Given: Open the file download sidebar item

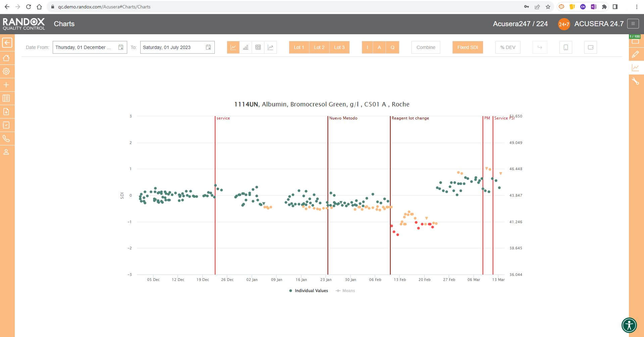Looking at the screenshot, I should (x=6, y=112).
